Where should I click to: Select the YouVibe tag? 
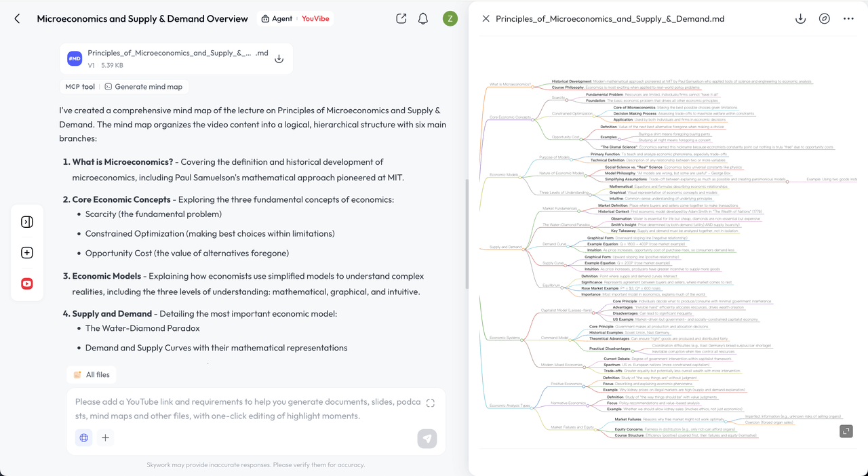315,19
